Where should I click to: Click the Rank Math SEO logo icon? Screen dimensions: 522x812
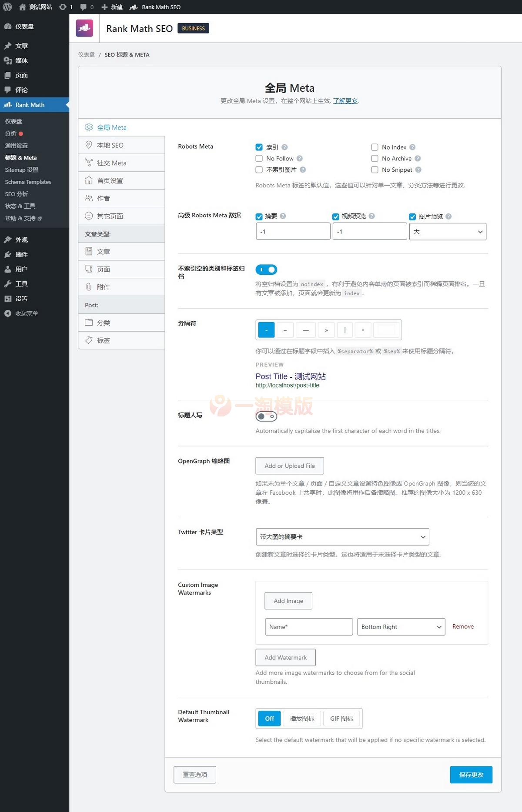84,28
